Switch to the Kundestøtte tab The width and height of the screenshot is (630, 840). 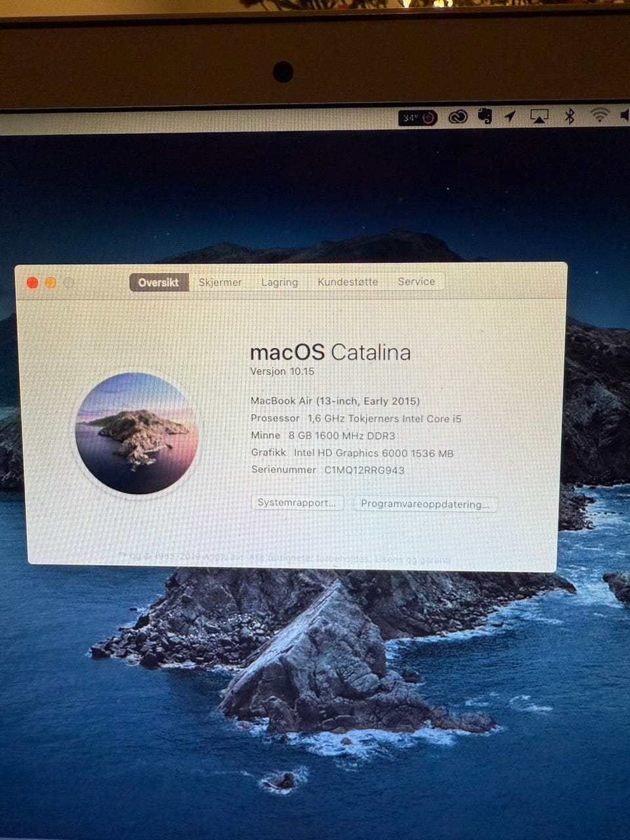pos(348,282)
